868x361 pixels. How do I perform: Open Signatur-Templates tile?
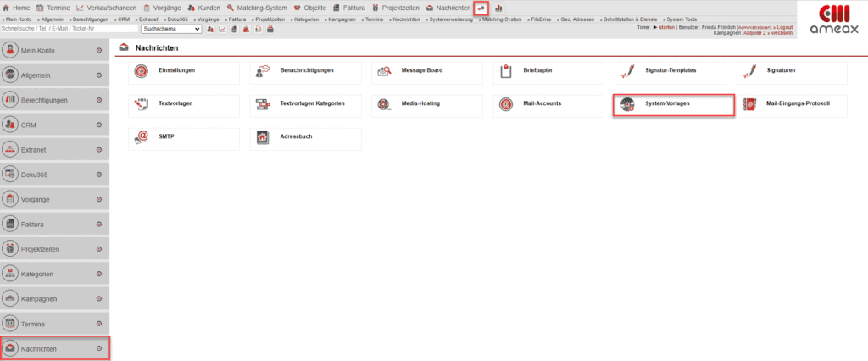click(673, 72)
